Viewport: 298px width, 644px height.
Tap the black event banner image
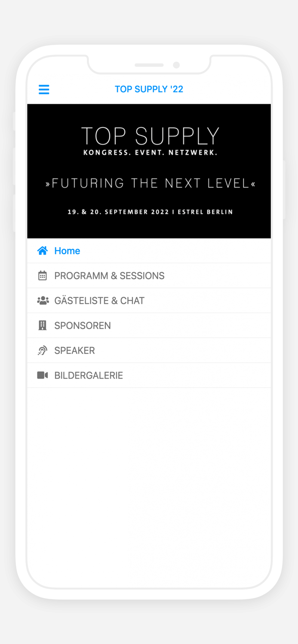[x=149, y=170]
